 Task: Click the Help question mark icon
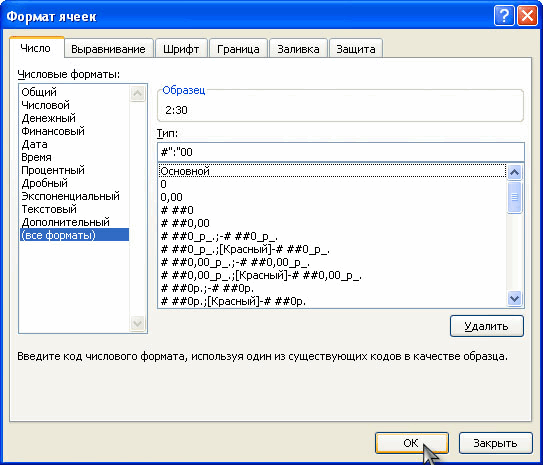pyautogui.click(x=504, y=16)
